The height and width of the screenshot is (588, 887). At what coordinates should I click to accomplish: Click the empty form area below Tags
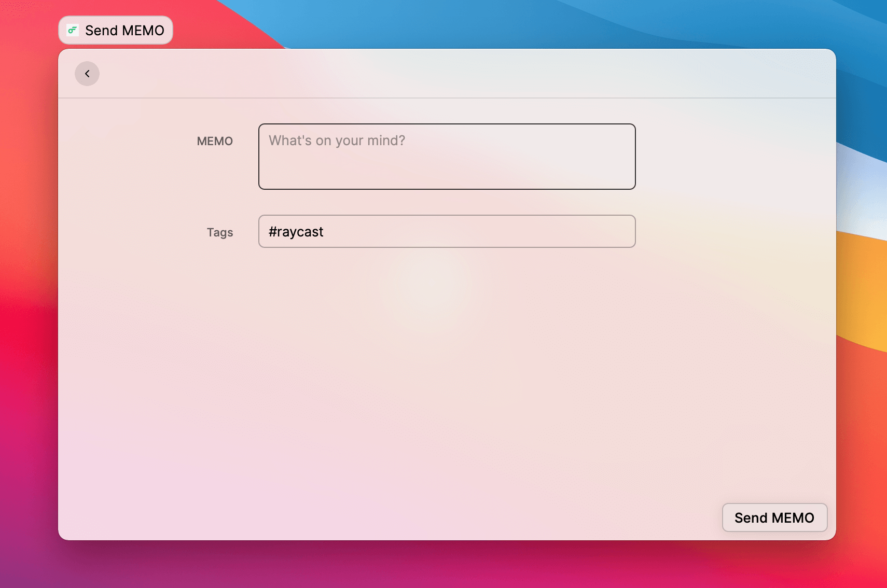[446, 363]
